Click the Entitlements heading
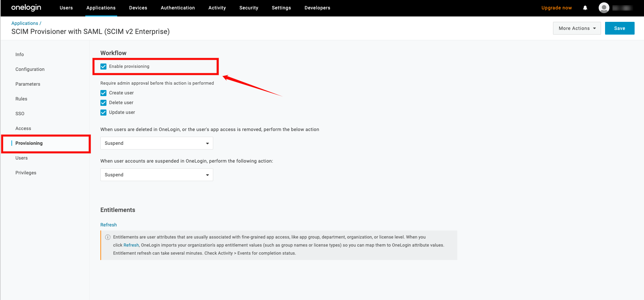Viewport: 644px width, 300px height. (x=118, y=210)
